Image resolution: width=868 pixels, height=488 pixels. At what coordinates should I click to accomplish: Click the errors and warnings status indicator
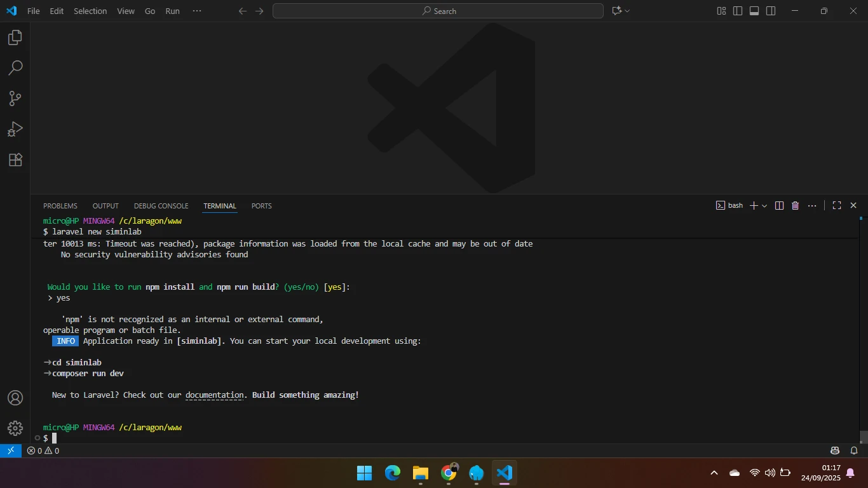43,451
